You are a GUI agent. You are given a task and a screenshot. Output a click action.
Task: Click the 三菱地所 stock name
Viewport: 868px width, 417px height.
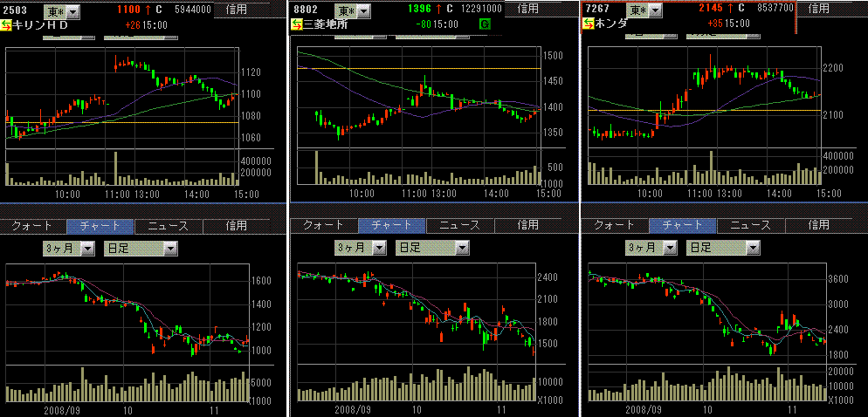click(x=324, y=24)
